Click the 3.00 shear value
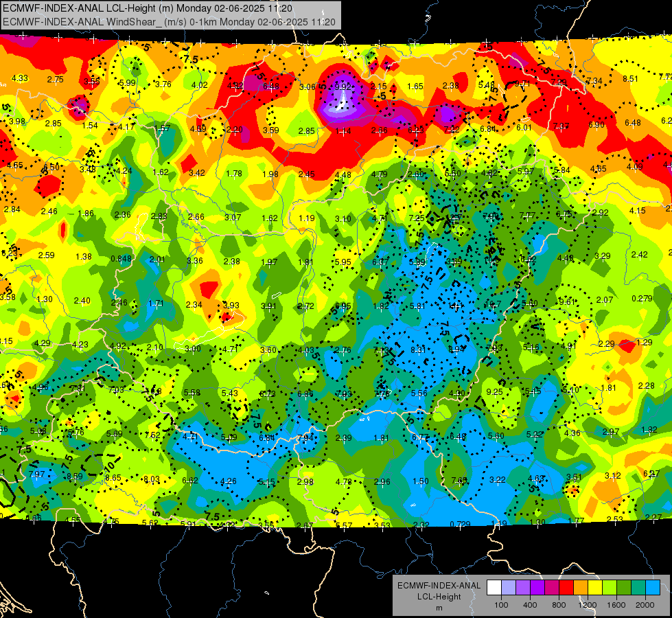 coord(192,348)
